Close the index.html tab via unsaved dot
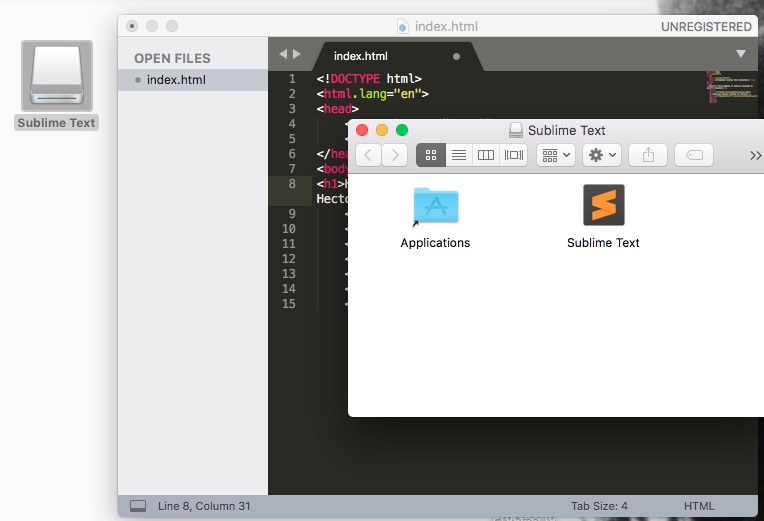Screen dimensions: 764x521 click(456, 57)
